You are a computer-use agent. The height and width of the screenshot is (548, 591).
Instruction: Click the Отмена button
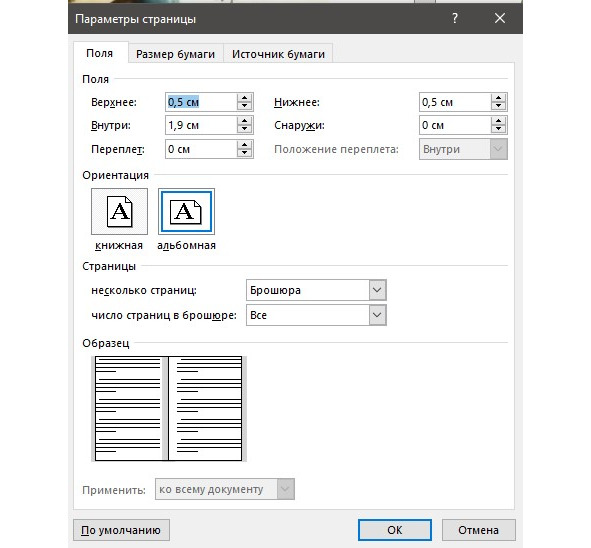[478, 530]
